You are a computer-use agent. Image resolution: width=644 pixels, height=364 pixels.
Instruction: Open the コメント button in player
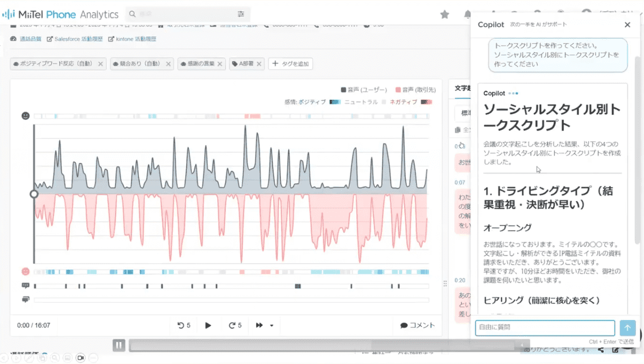click(418, 325)
